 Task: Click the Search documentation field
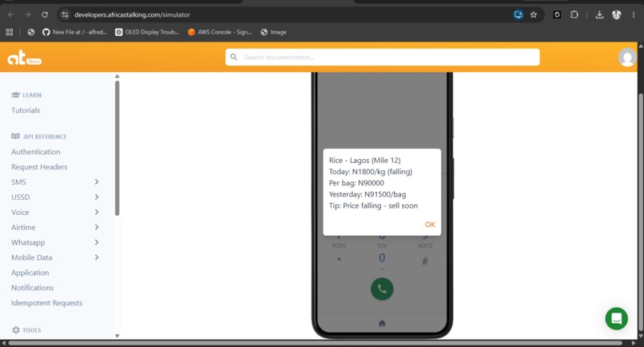coord(382,57)
